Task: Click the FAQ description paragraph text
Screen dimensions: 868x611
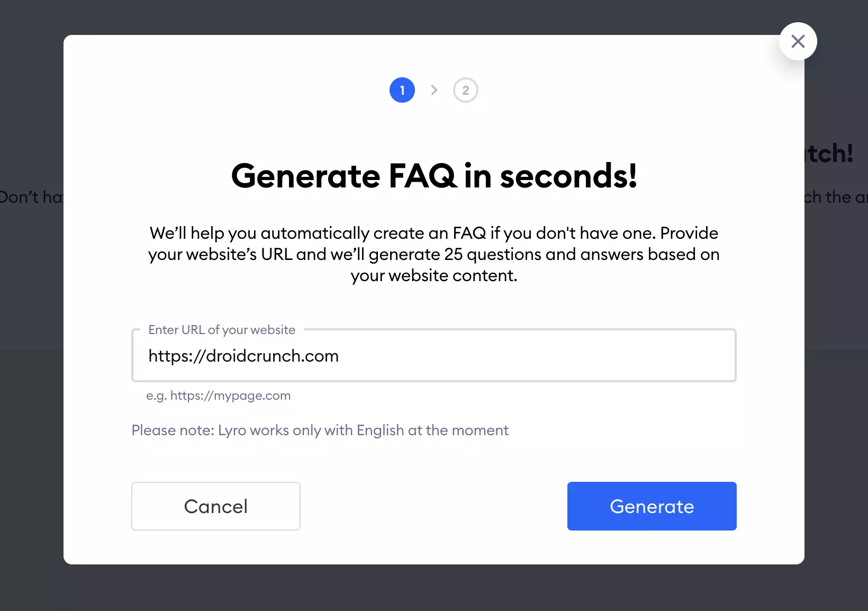Action: point(434,254)
